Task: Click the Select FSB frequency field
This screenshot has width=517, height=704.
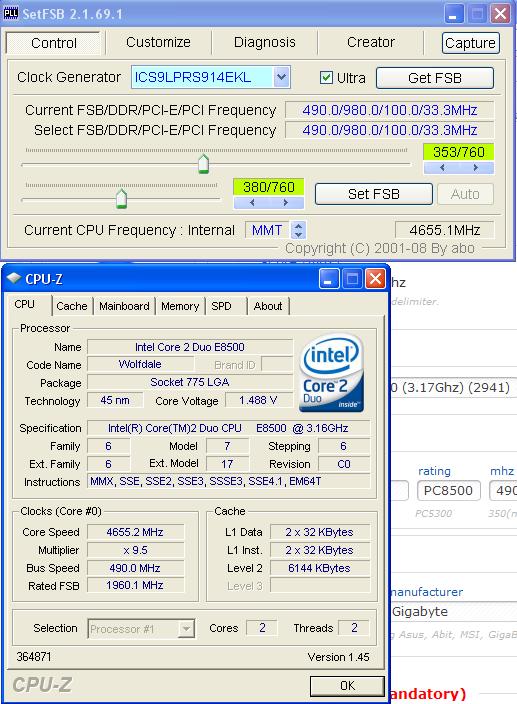Action: [x=390, y=130]
